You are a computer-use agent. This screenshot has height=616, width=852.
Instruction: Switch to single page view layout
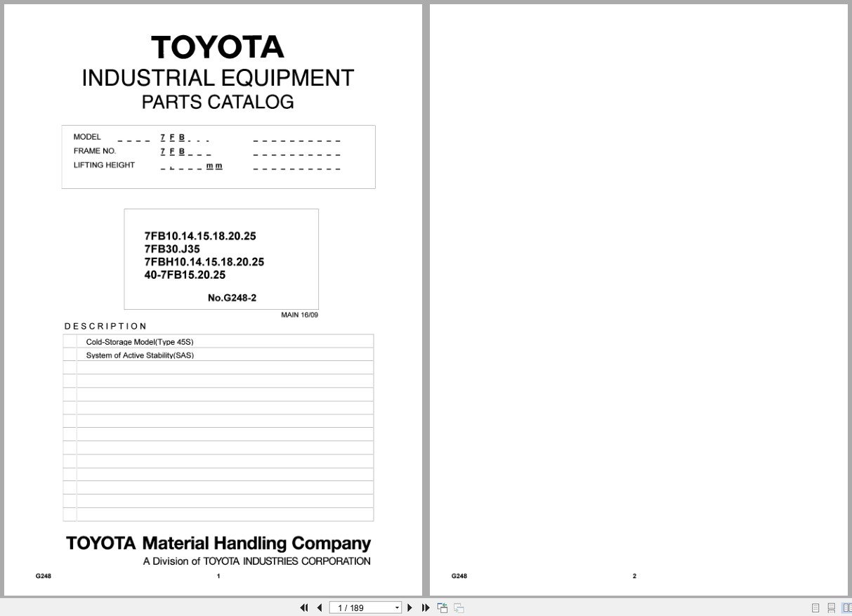816,608
